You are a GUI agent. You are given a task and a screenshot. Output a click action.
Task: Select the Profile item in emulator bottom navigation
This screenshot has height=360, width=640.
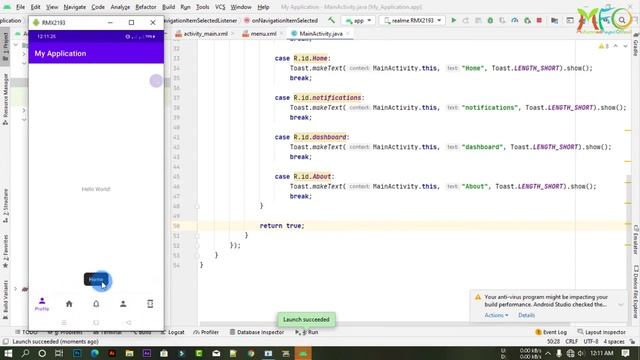42,304
